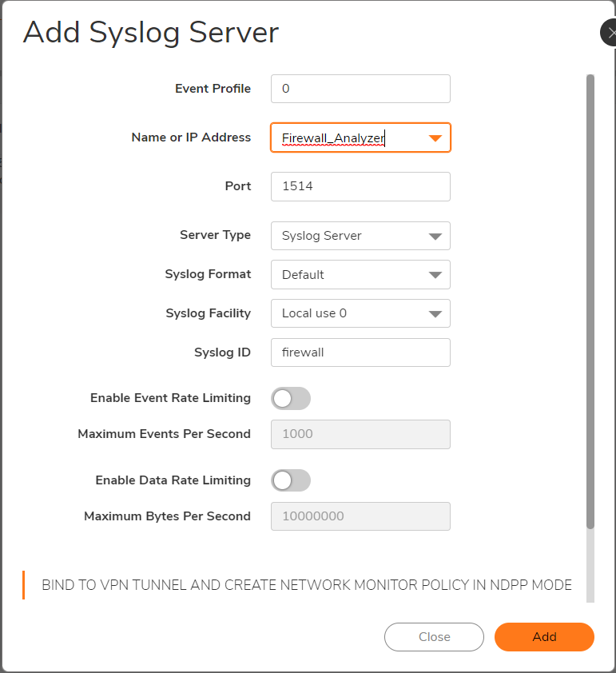Click the Firewall_Analyzer text in the combo box
Image resolution: width=616 pixels, height=673 pixels.
coord(333,138)
